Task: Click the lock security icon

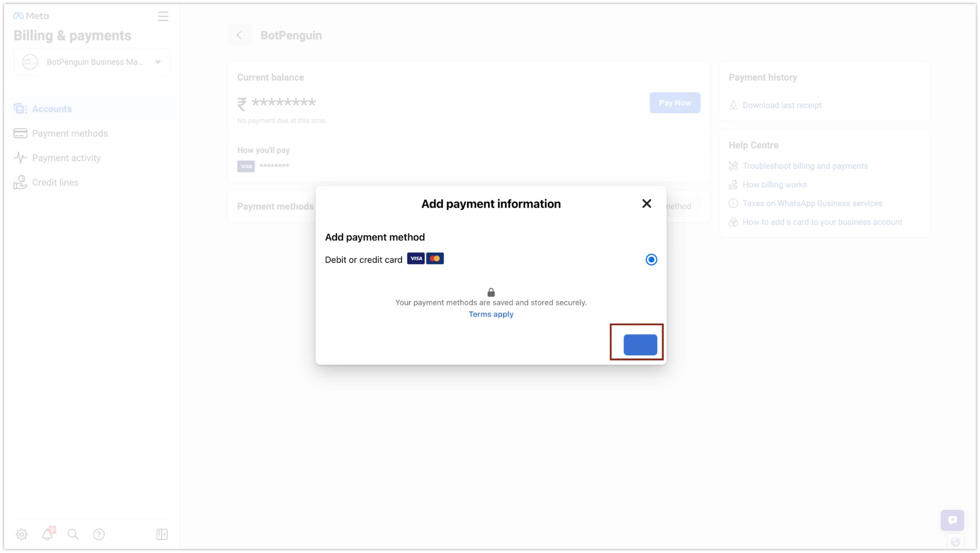Action: [491, 292]
